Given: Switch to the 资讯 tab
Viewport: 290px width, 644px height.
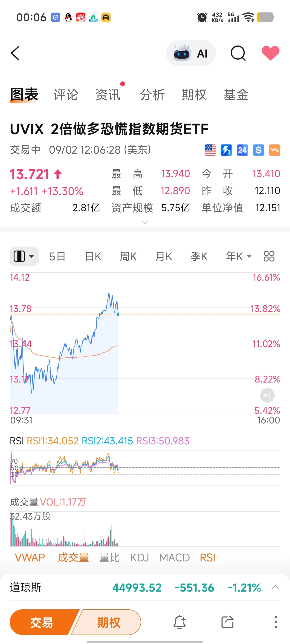Looking at the screenshot, I should click(x=108, y=95).
